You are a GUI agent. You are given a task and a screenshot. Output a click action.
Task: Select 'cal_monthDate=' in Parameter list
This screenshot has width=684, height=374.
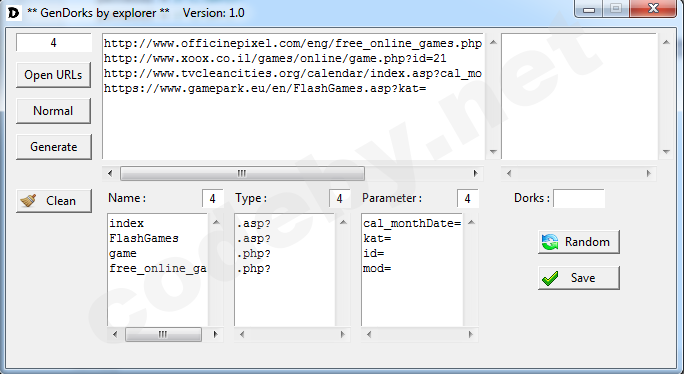412,223
